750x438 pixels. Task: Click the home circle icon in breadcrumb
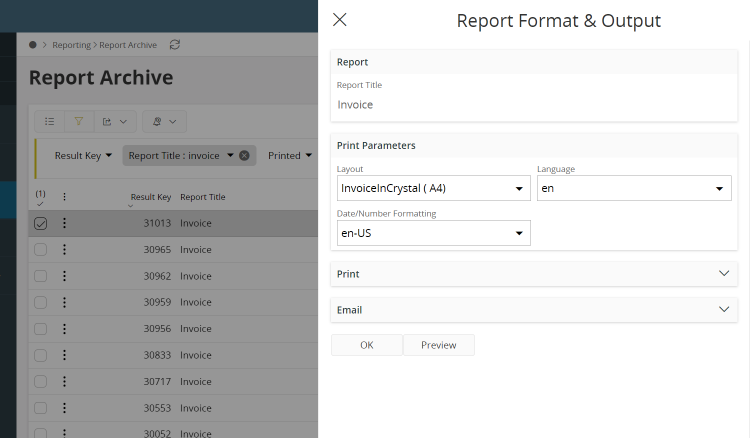33,45
